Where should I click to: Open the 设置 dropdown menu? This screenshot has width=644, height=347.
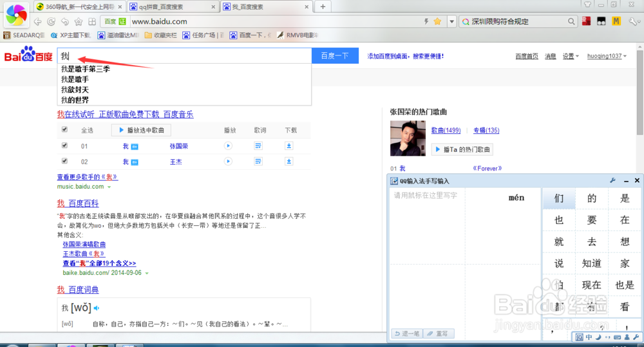click(571, 56)
